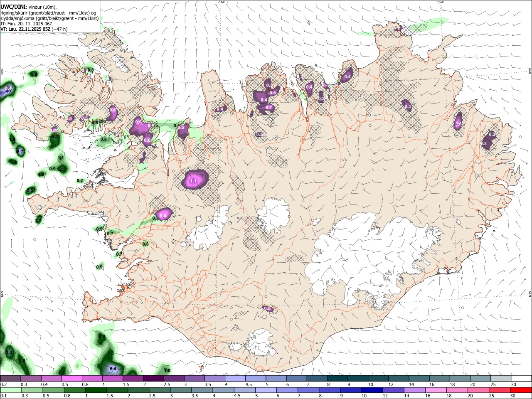532x399 pixels.
Task: Pick the snow scale 8–9 dark teal swatch
Action: pyautogui.click(x=337, y=379)
